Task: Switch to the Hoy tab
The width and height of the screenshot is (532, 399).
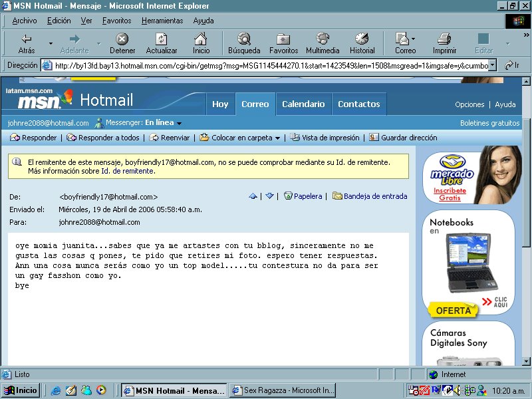Action: tap(220, 104)
